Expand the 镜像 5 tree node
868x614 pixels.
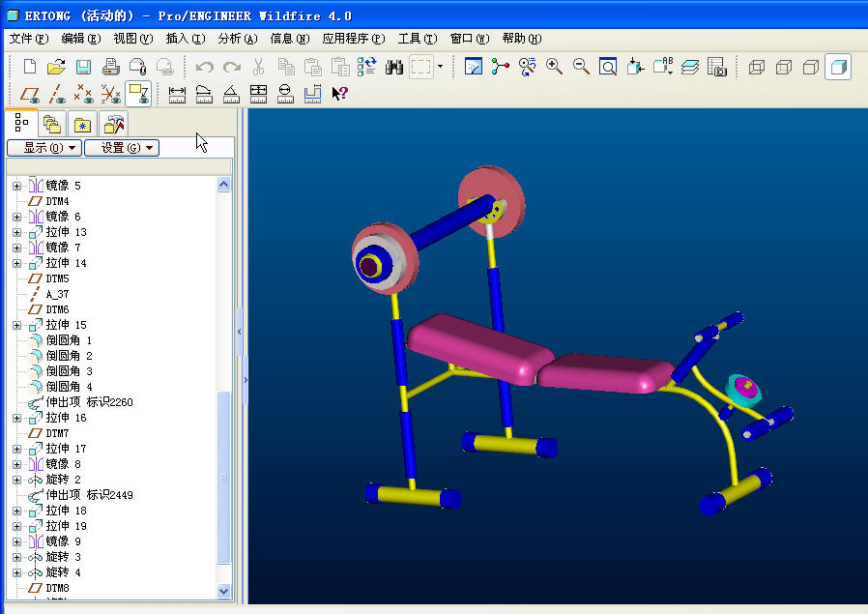pos(16,186)
